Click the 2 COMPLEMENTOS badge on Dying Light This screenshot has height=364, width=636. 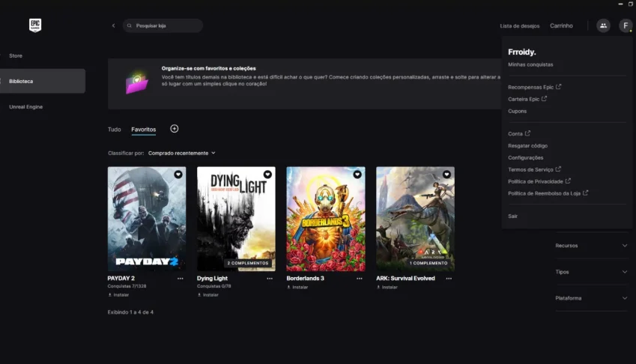pyautogui.click(x=248, y=263)
